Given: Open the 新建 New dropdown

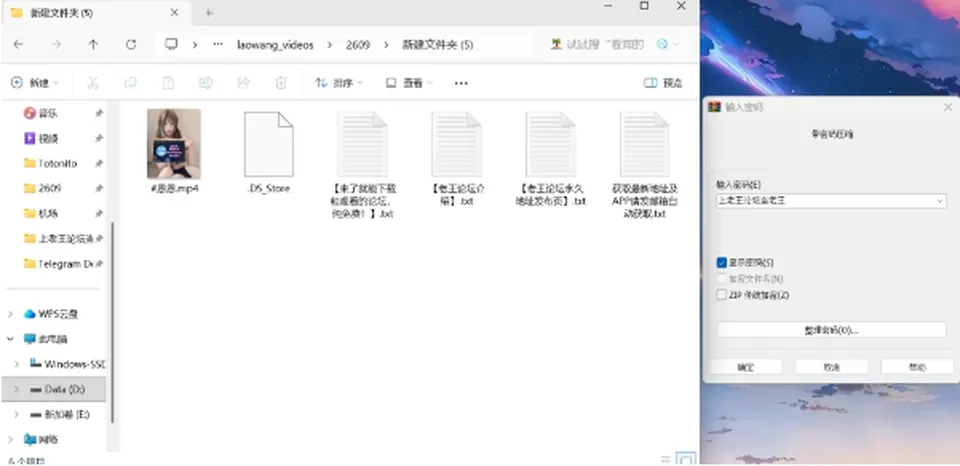Looking at the screenshot, I should 36,83.
